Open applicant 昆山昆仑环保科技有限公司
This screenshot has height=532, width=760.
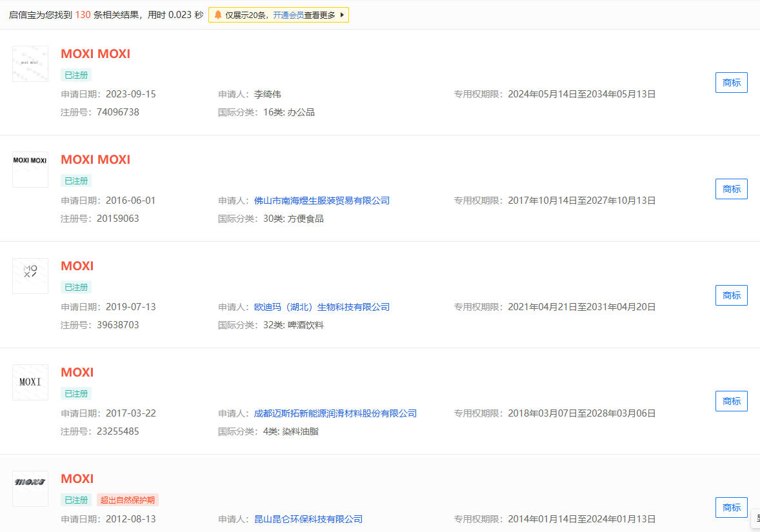pos(308,519)
